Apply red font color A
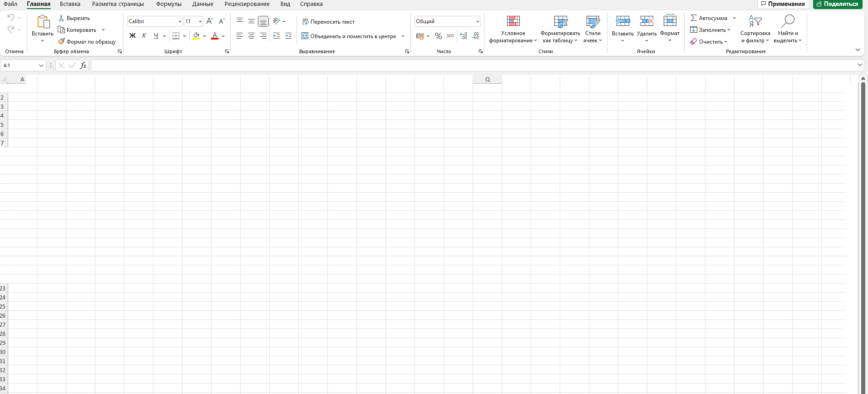The height and width of the screenshot is (394, 868). coord(215,36)
